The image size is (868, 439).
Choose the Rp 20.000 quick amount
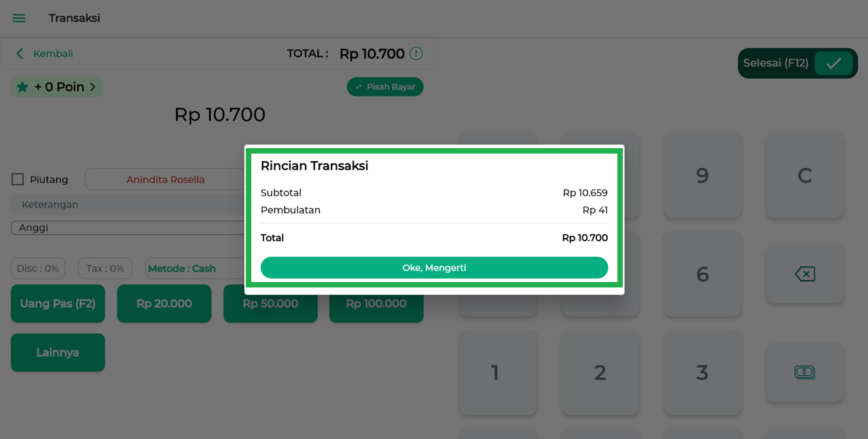164,304
